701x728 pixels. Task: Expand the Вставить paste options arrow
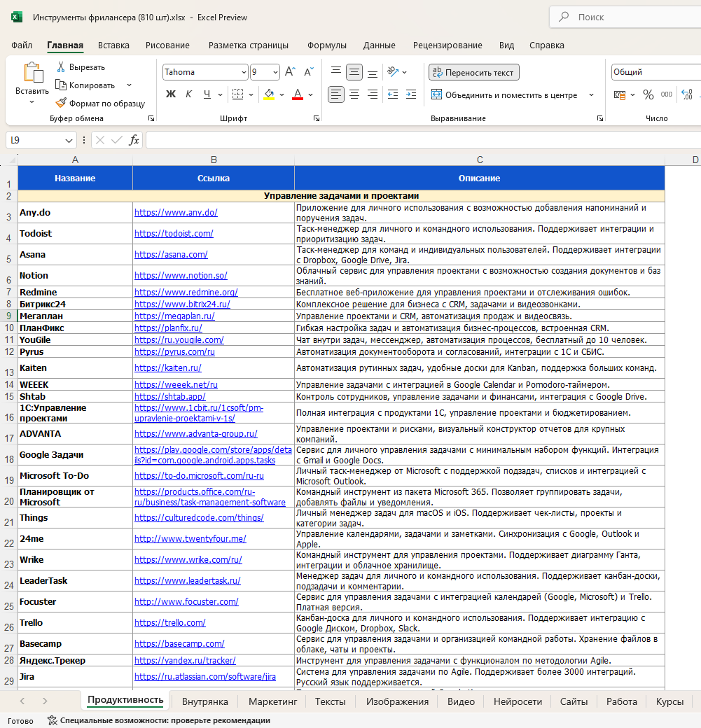[x=32, y=102]
